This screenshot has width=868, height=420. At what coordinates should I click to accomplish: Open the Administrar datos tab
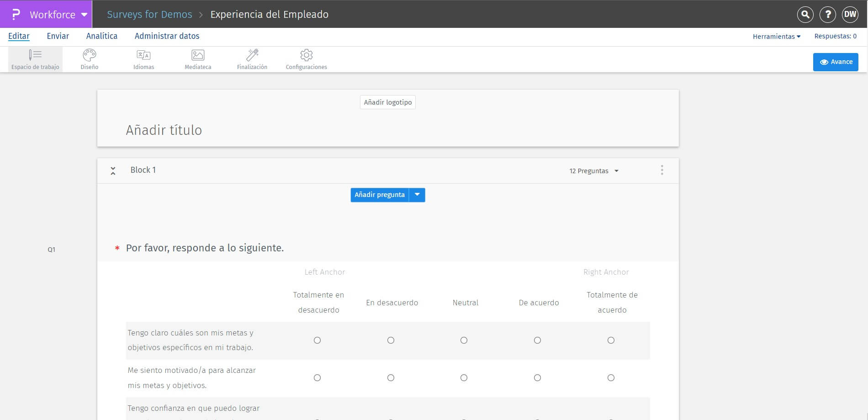pos(167,36)
